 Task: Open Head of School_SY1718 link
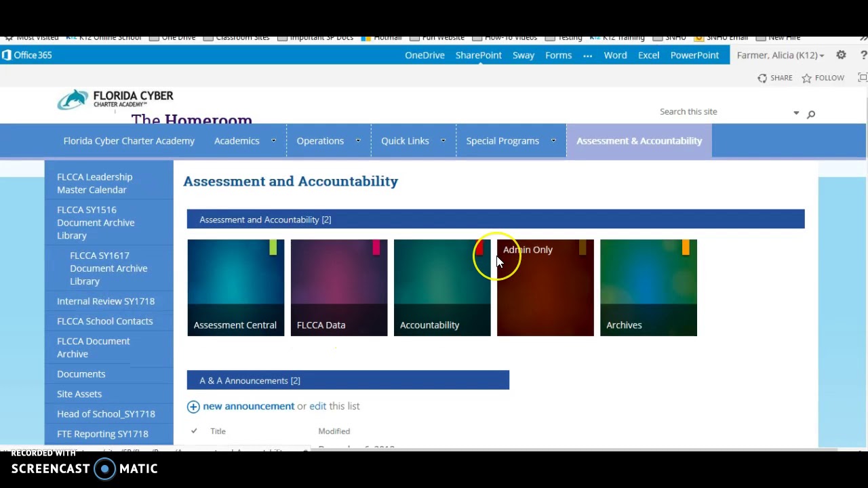point(106,414)
